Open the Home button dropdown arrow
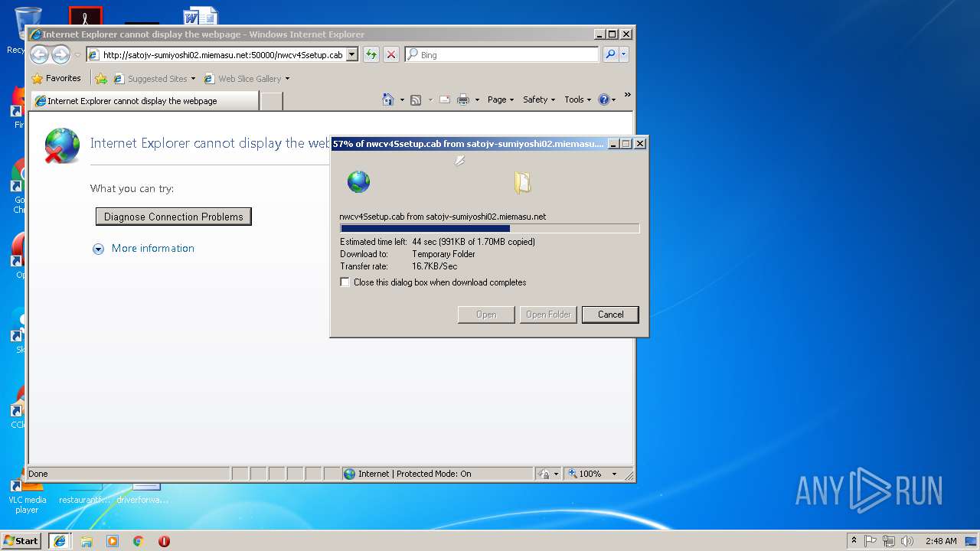Viewport: 980px width, 551px height. click(402, 99)
